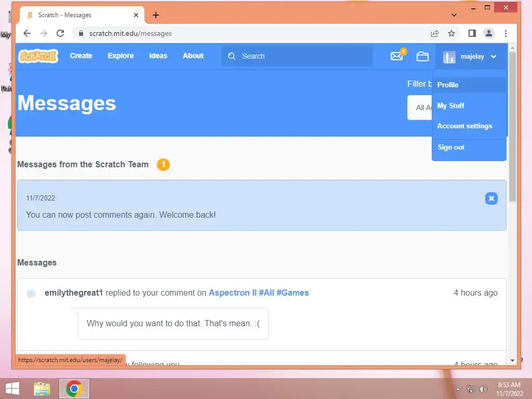Close the Scratch - Messages tab

(x=136, y=15)
